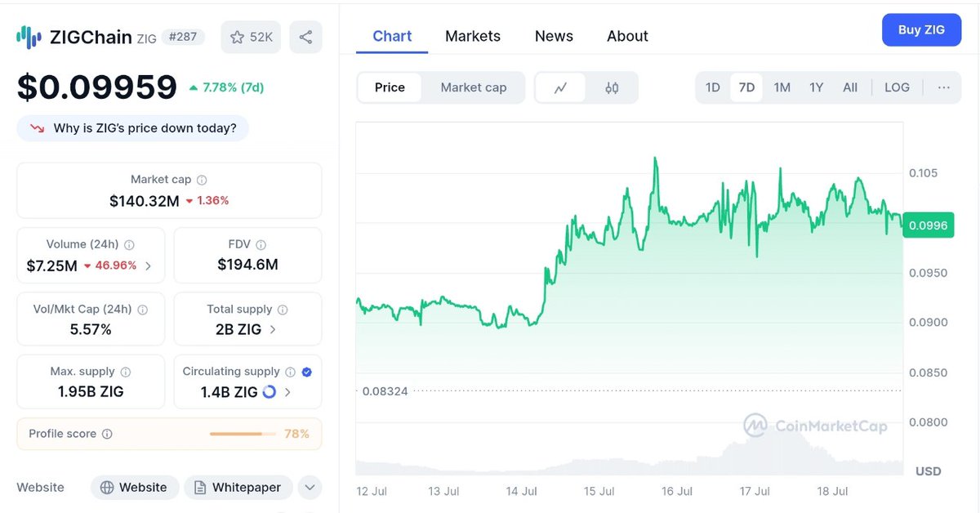Open "Why is ZIG's price down today?"
This screenshot has width=980, height=513.
click(x=133, y=128)
